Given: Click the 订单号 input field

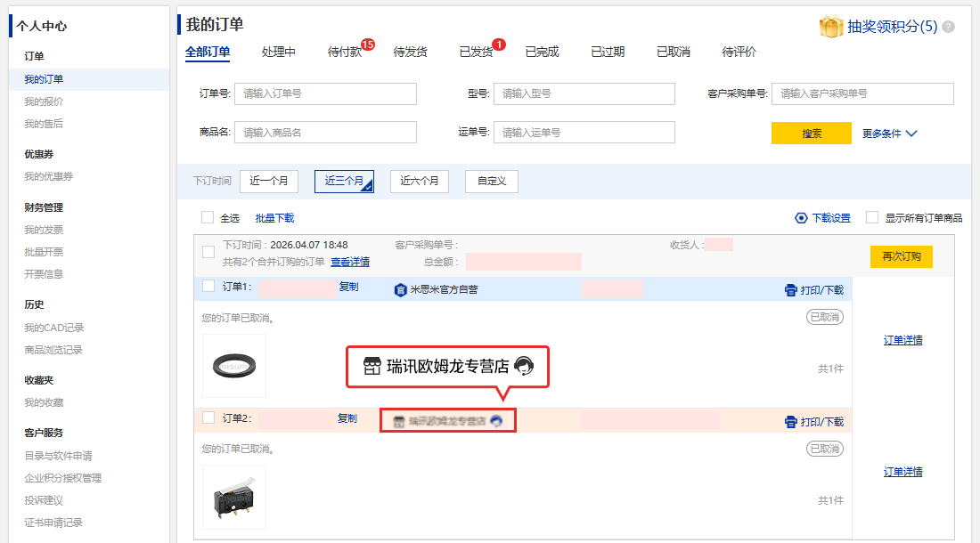Looking at the screenshot, I should click(x=325, y=93).
